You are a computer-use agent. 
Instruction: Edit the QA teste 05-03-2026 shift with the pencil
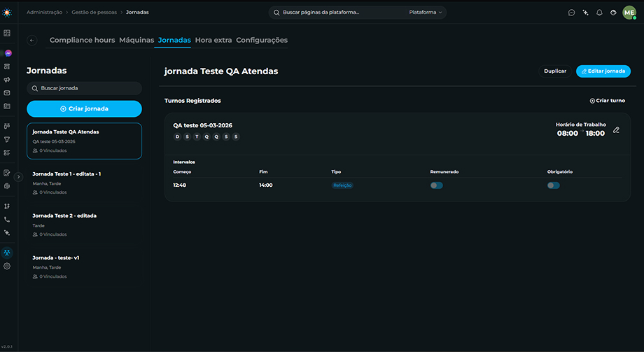point(616,129)
